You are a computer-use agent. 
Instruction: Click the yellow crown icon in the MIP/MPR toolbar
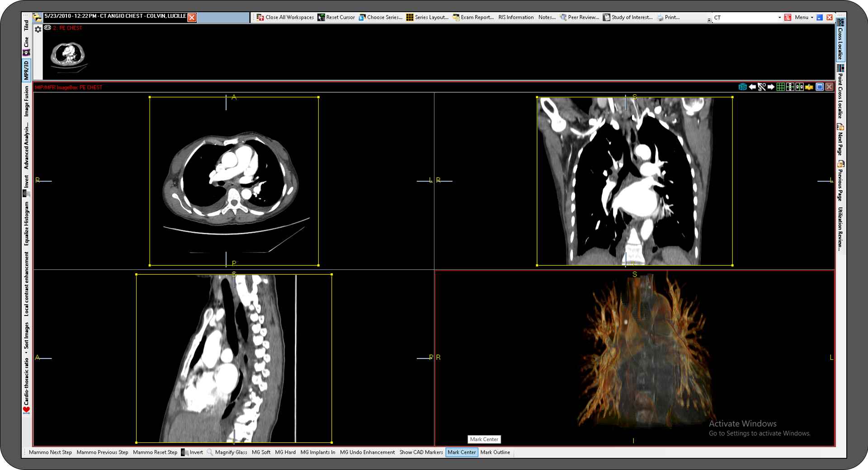(x=808, y=87)
